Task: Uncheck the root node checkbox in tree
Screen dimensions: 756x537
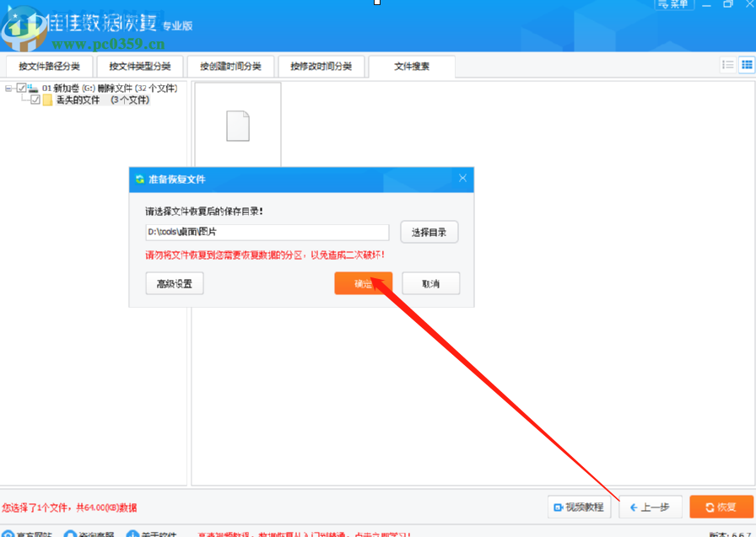Action: click(x=19, y=88)
